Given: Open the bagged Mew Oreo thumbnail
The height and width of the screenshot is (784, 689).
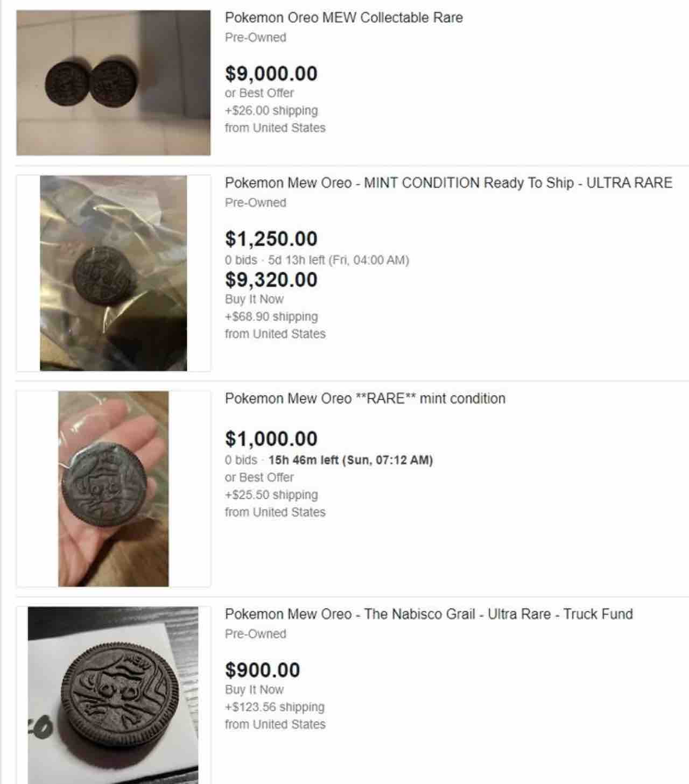Looking at the screenshot, I should (x=113, y=273).
